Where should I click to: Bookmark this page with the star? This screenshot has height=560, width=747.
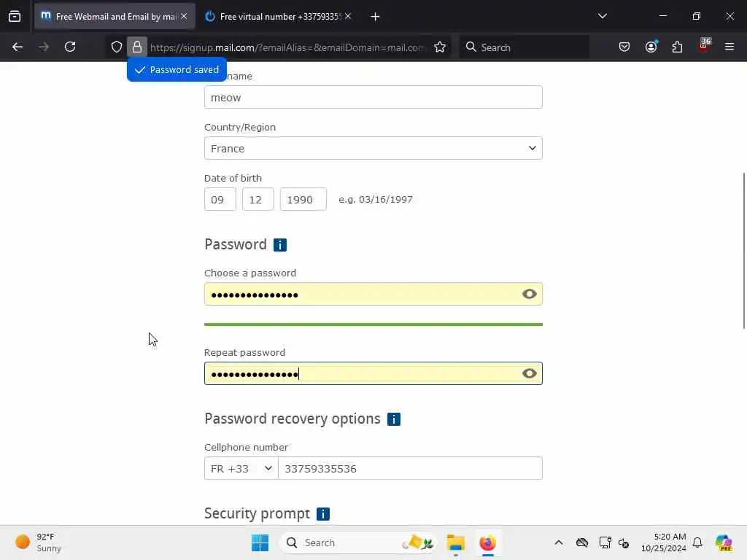pos(440,47)
